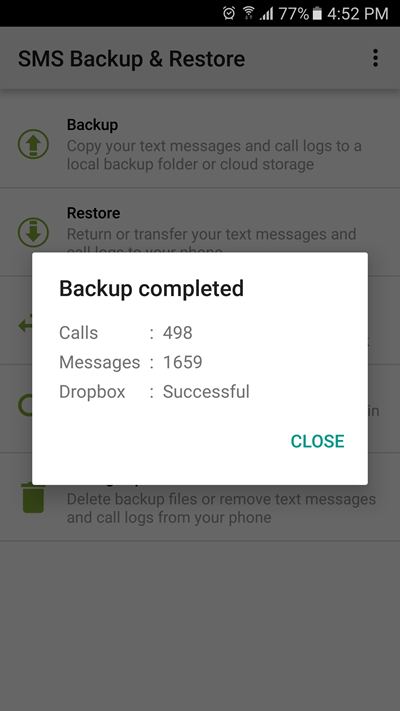Tap the green trash can icon
Screen dimensions: 400x711
tap(33, 499)
